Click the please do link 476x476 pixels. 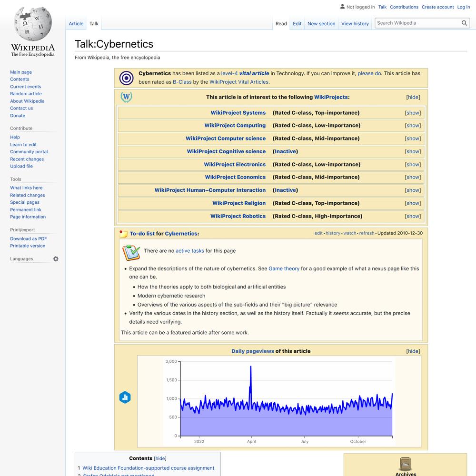(369, 73)
